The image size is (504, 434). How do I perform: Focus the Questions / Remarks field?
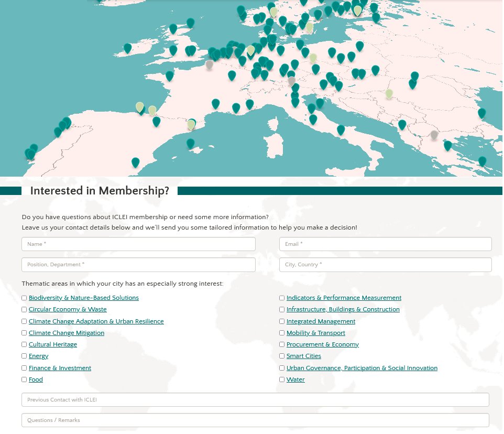(x=255, y=420)
